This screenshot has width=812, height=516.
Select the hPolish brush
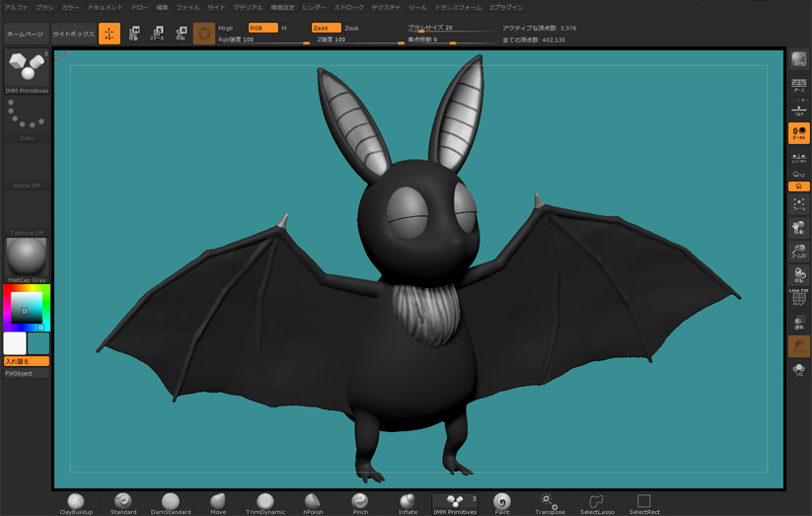tap(313, 503)
